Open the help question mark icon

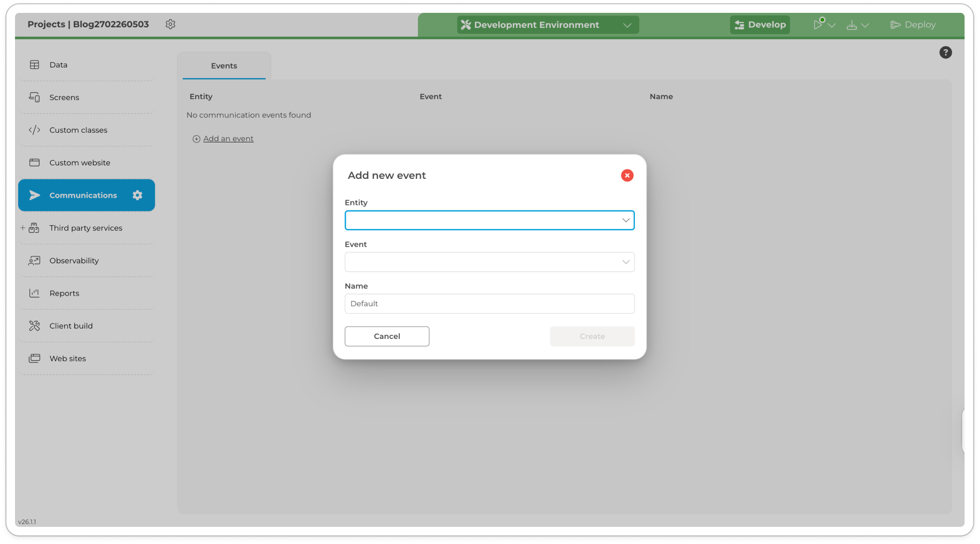pyautogui.click(x=945, y=52)
